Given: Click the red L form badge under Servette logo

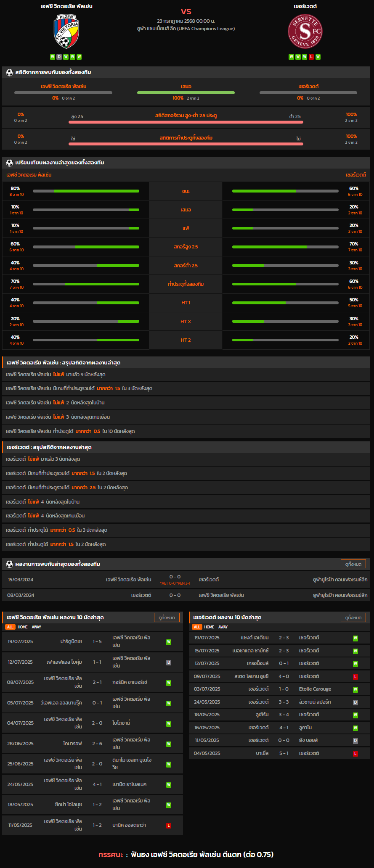Looking at the screenshot, I should (311, 57).
